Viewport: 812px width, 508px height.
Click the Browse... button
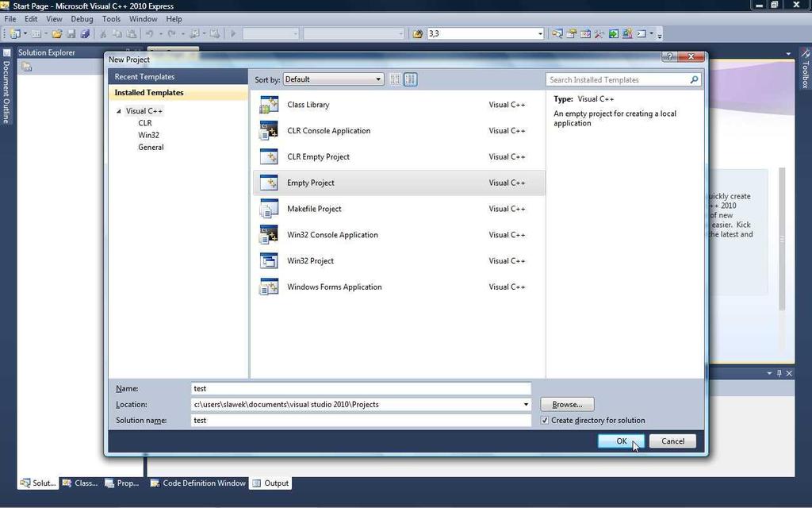[567, 404]
